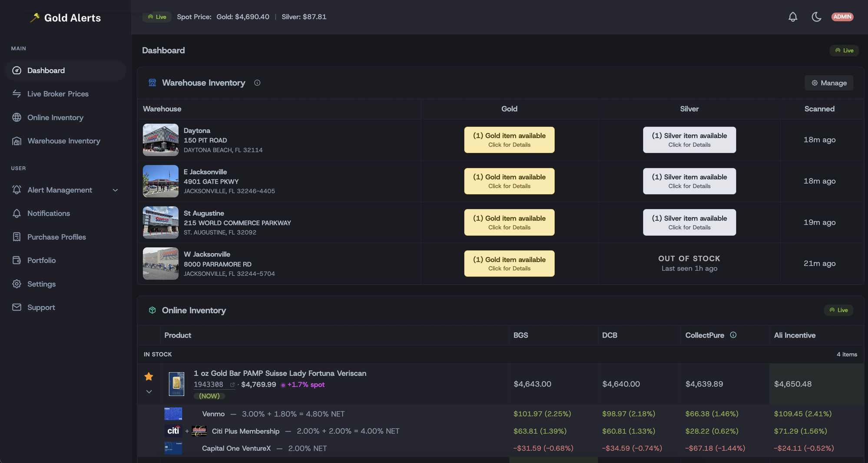Image resolution: width=868 pixels, height=463 pixels.
Task: Click the Live indicator on Dashboard header
Action: coord(844,50)
